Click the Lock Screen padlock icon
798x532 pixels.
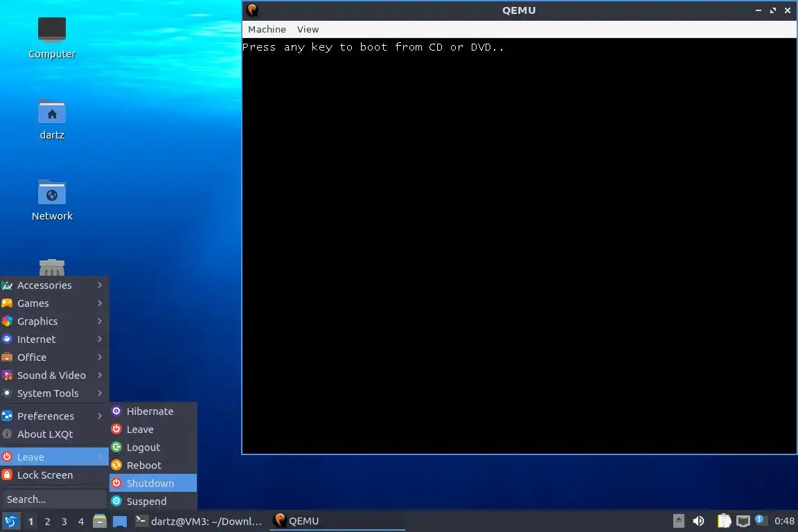pyautogui.click(x=7, y=475)
